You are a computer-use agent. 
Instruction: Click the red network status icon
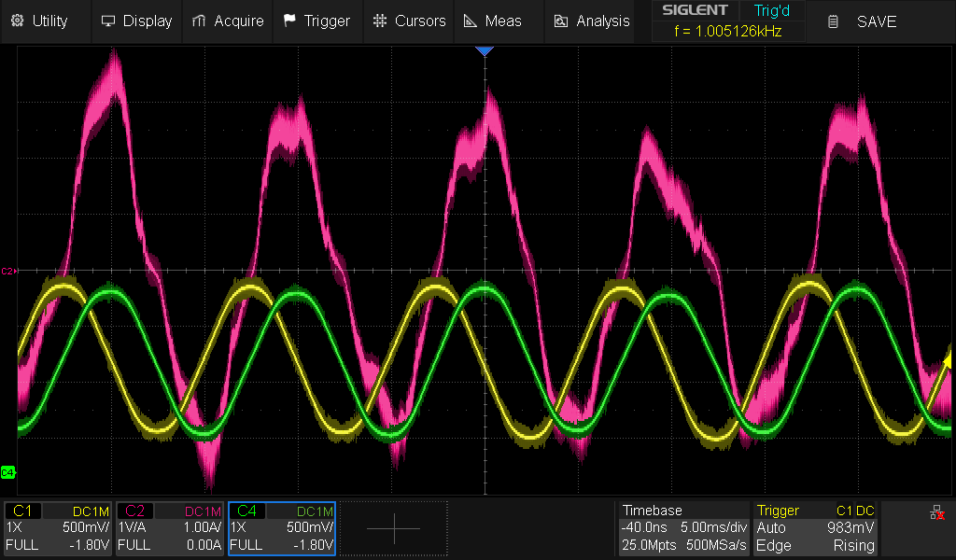[936, 514]
